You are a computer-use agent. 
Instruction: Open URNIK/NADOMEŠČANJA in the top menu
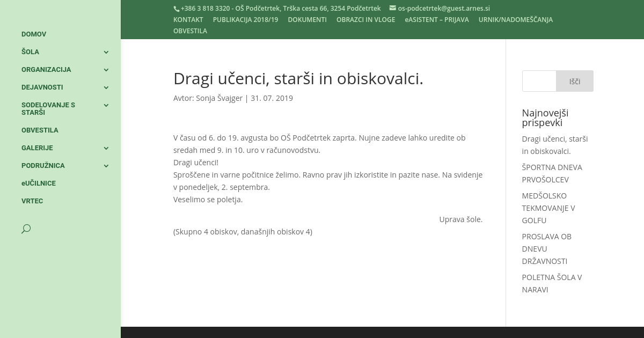(x=515, y=20)
